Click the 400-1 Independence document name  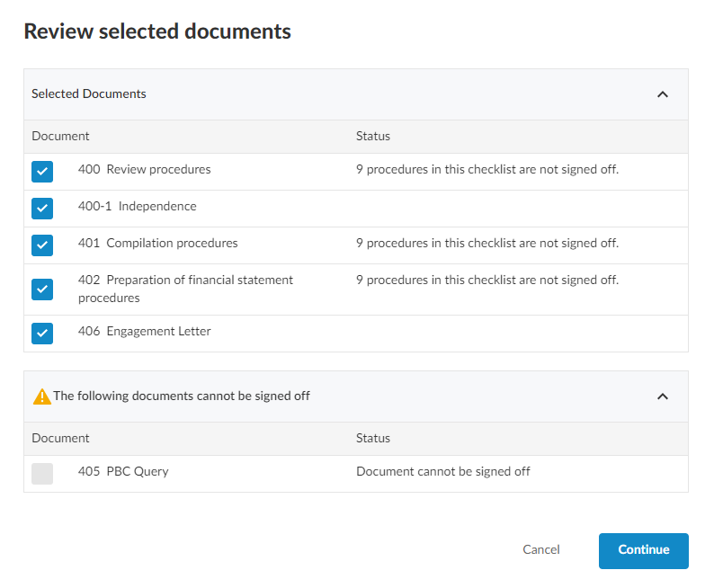(137, 206)
